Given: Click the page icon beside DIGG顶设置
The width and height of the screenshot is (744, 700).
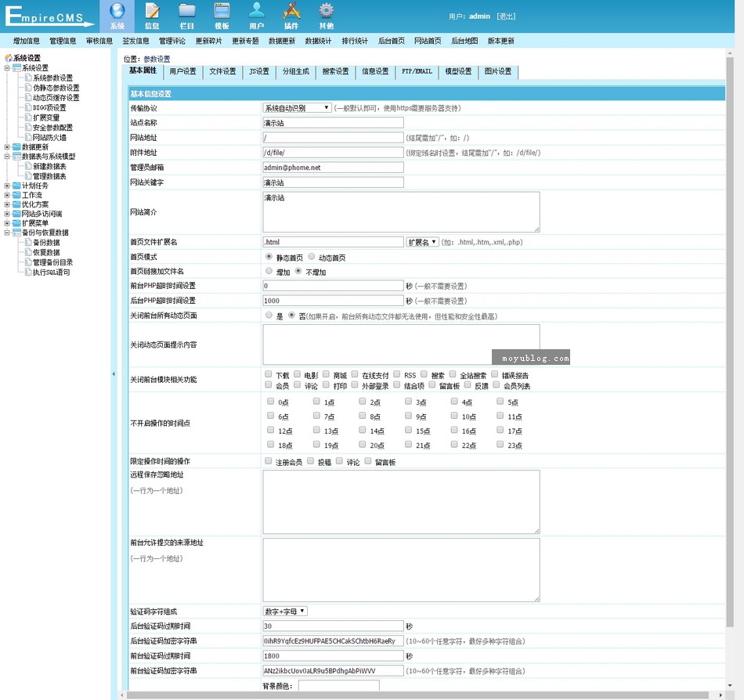Looking at the screenshot, I should point(28,107).
